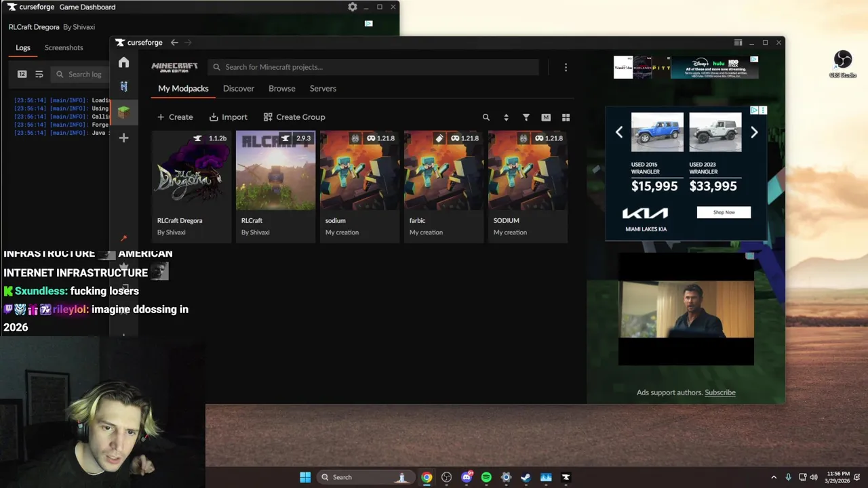Click the 1.1.2b Forge version badge
The width and height of the screenshot is (868, 488).
pos(210,138)
